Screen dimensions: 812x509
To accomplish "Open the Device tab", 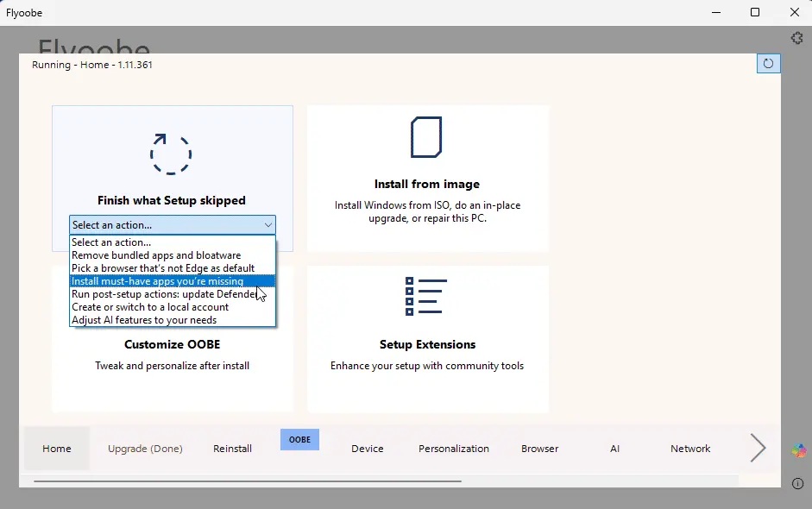I will 367,449.
